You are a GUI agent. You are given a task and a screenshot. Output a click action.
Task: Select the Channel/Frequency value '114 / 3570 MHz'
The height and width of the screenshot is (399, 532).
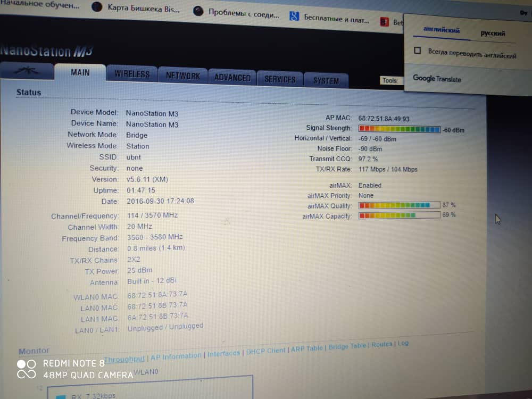tap(152, 215)
